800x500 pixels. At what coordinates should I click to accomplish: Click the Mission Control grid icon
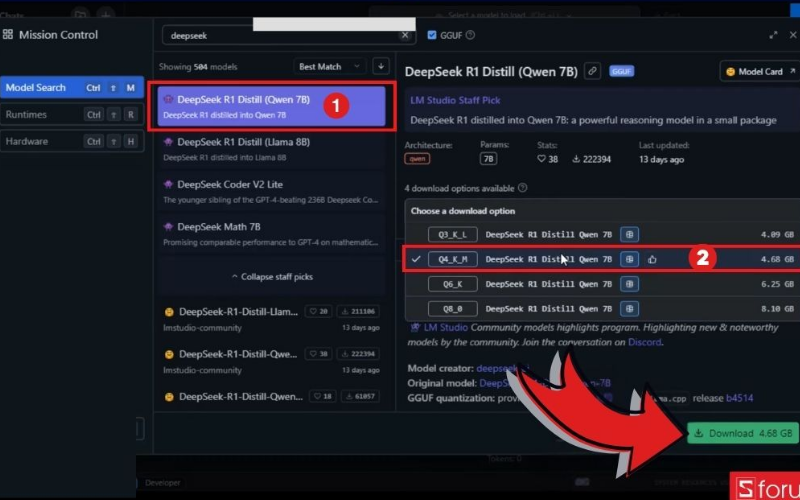(8, 34)
